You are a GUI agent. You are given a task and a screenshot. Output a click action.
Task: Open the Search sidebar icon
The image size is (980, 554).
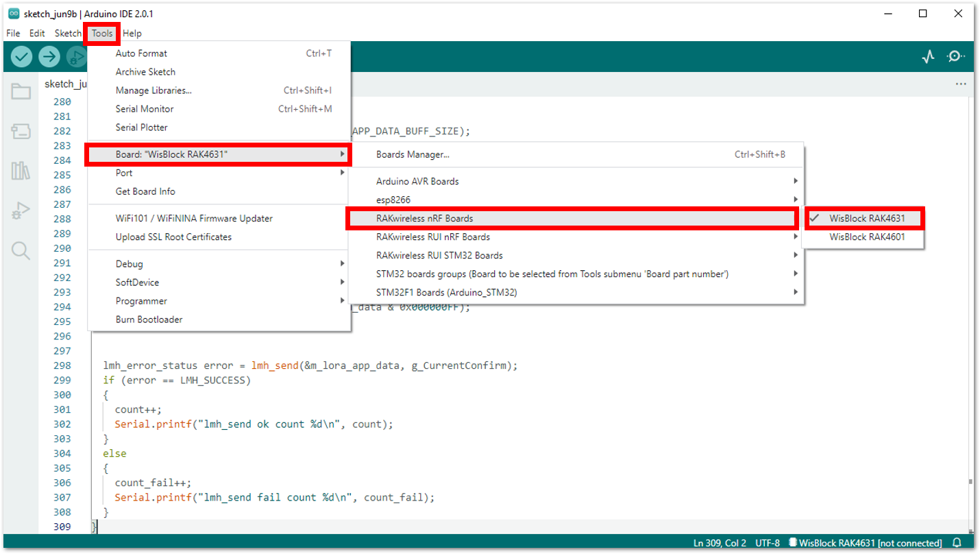pos(21,250)
